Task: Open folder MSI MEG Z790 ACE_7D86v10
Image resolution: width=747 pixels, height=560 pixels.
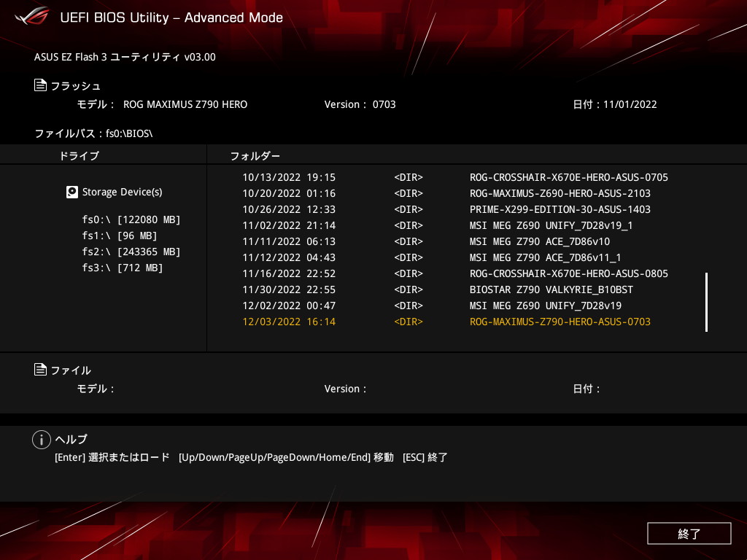Action: pos(539,241)
